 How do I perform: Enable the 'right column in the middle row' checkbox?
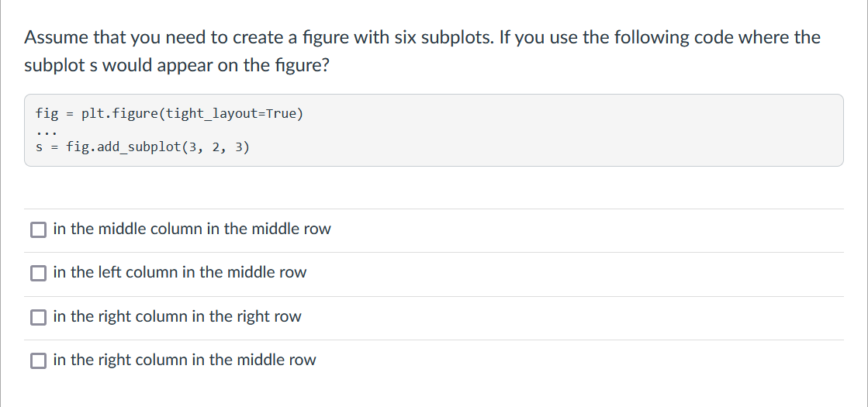pyautogui.click(x=38, y=360)
